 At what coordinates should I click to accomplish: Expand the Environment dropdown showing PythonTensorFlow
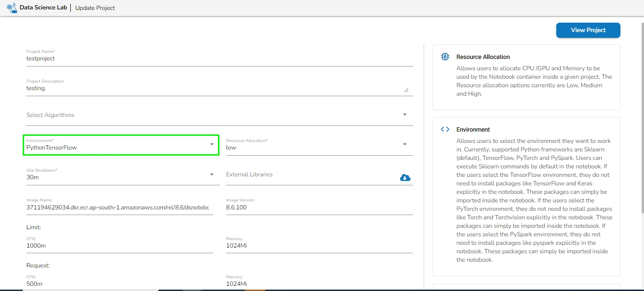pyautogui.click(x=212, y=144)
